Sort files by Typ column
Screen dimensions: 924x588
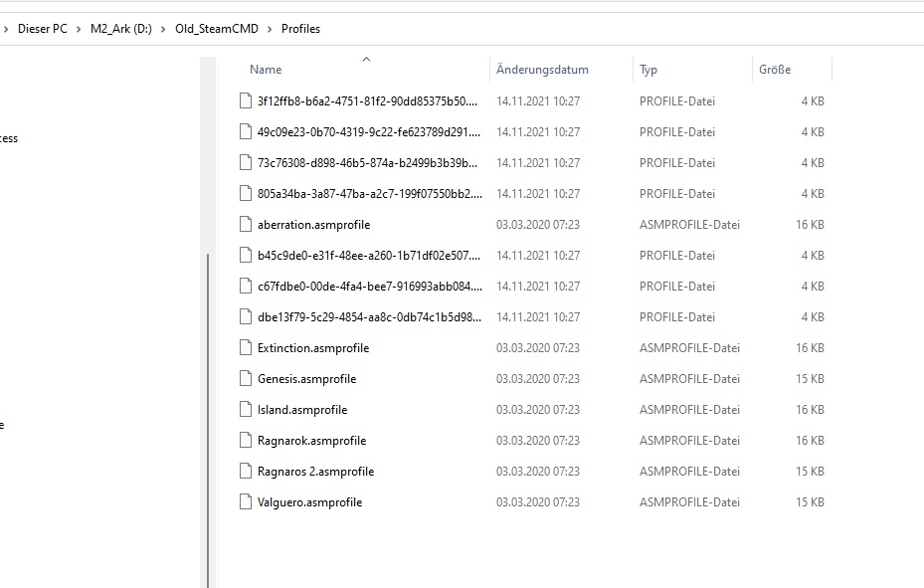click(648, 70)
